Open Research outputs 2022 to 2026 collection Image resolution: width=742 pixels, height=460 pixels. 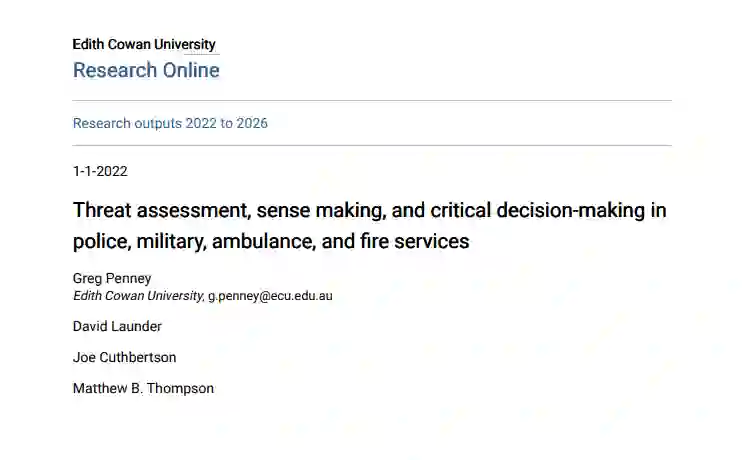pos(170,124)
